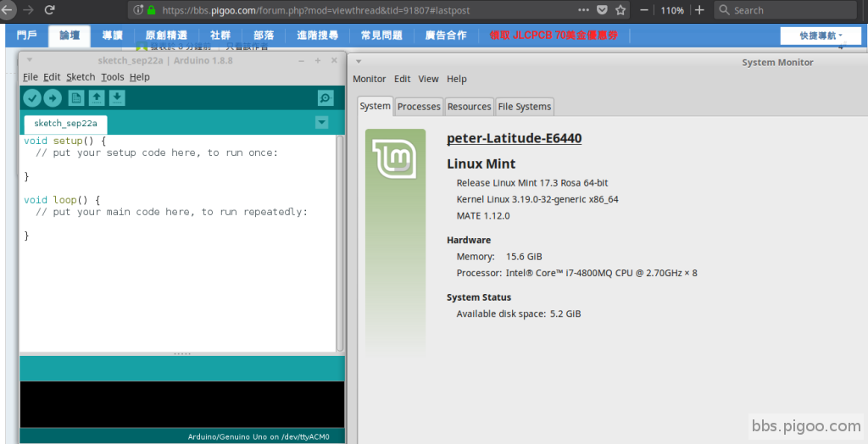Viewport: 868px width, 444px height.
Task: Open the Arduino Serial Monitor icon
Action: coord(325,98)
